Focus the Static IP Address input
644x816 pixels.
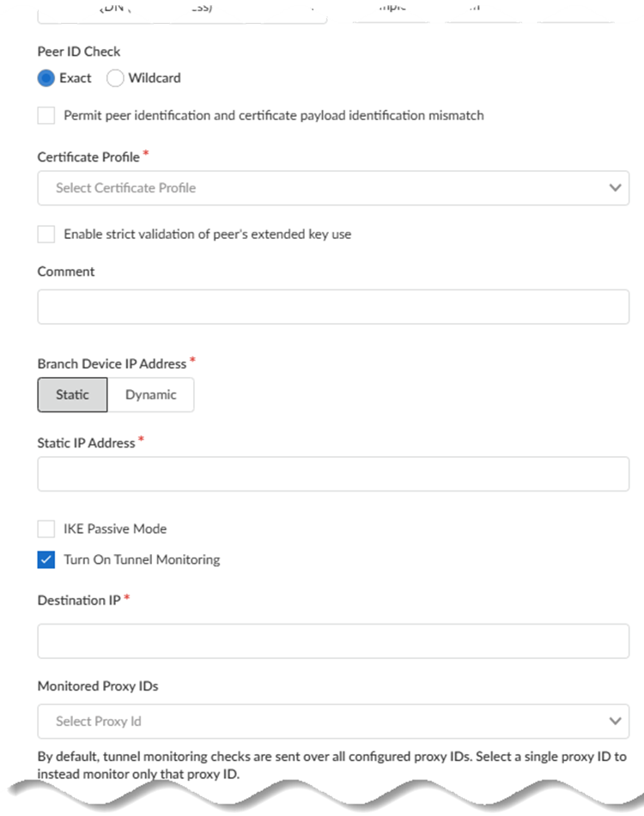(x=333, y=474)
